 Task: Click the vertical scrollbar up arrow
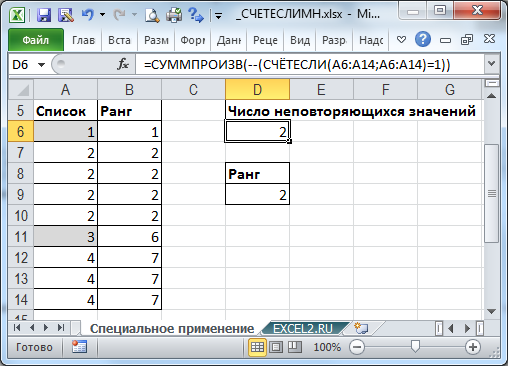(x=491, y=96)
